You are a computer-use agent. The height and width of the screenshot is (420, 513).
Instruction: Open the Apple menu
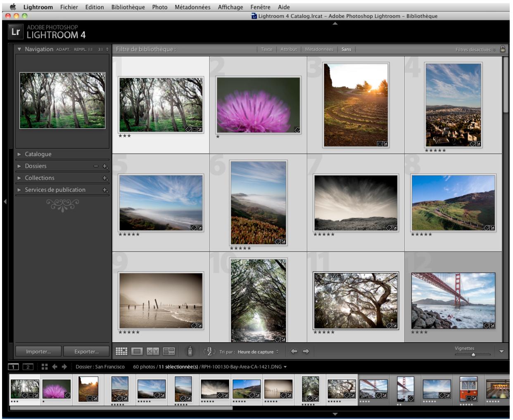point(13,7)
